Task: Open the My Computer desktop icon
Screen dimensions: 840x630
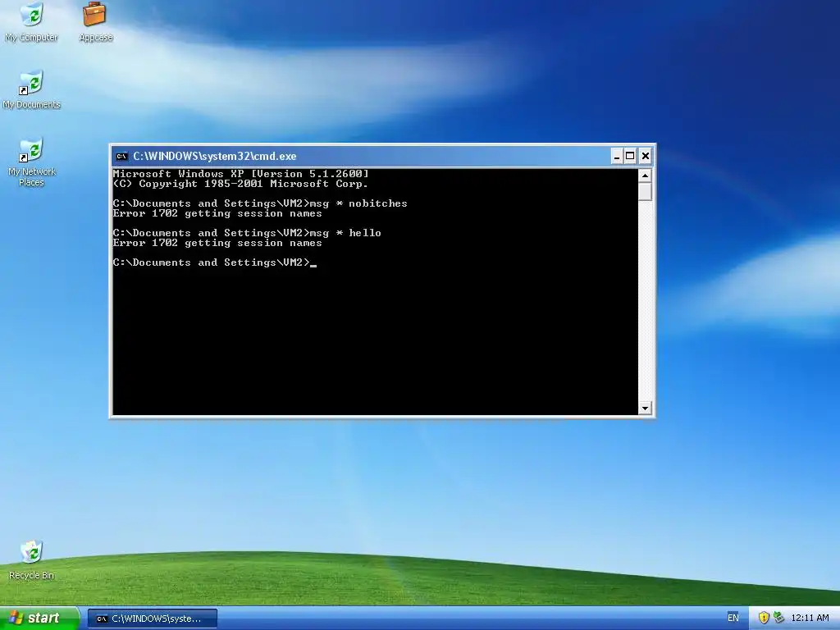Action: [x=32, y=22]
